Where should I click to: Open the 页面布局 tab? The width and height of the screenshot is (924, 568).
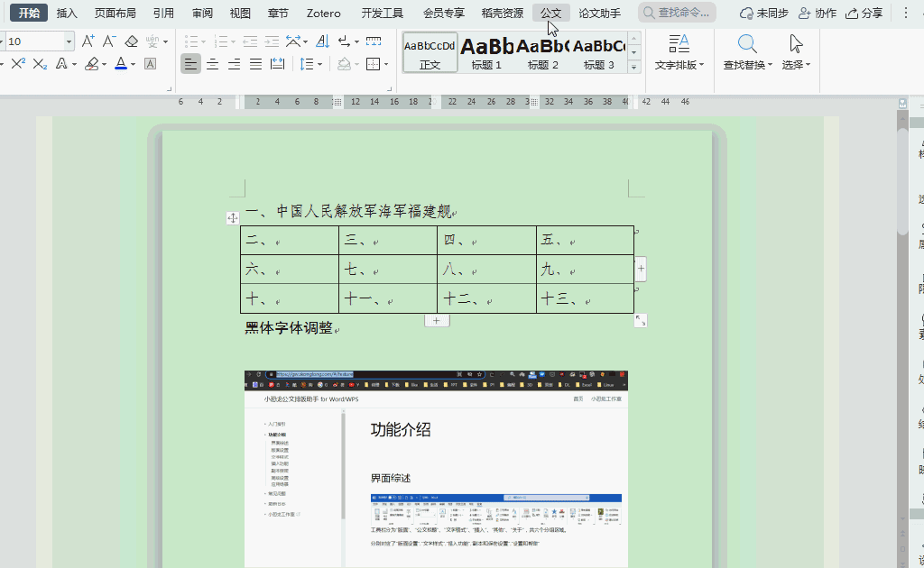115,13
